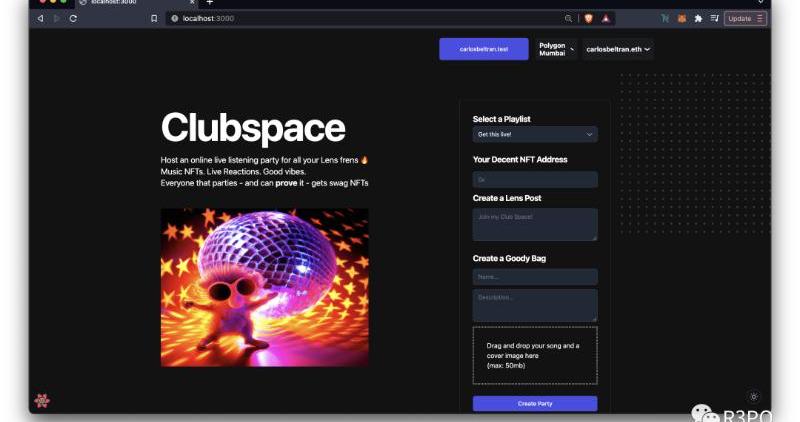
Task: Click the Clubspace heading
Action: click(x=253, y=128)
